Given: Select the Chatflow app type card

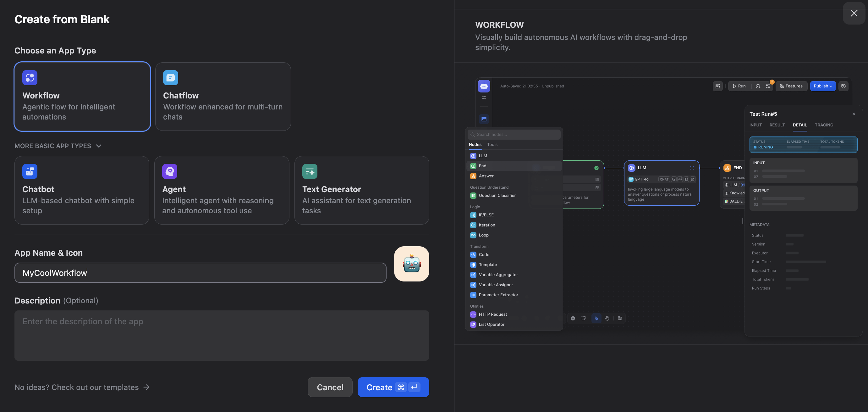Looking at the screenshot, I should pyautogui.click(x=223, y=97).
